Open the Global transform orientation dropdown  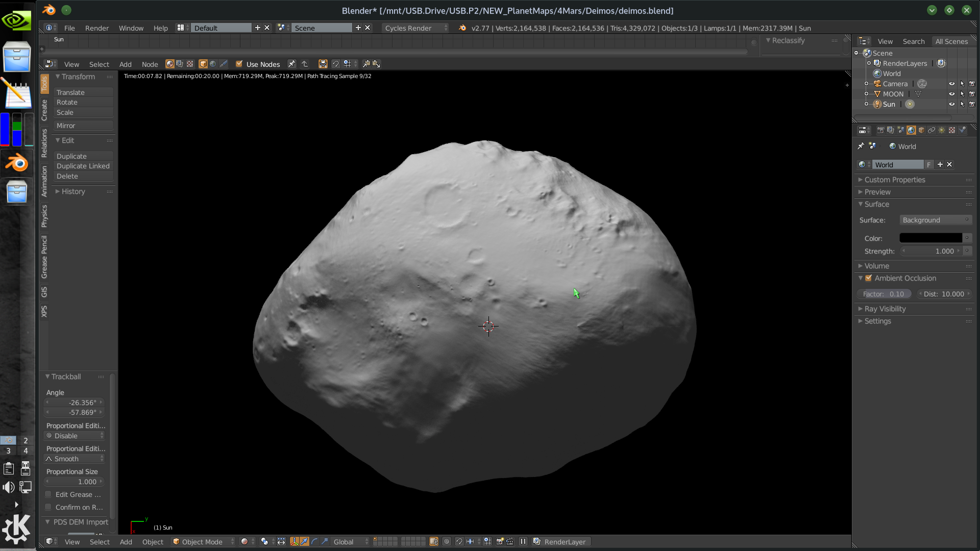[x=350, y=542]
